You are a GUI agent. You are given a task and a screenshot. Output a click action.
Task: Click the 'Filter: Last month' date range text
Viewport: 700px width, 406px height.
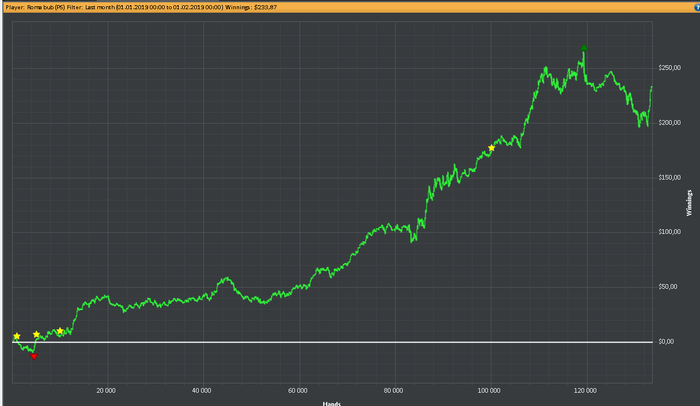tap(145, 7)
